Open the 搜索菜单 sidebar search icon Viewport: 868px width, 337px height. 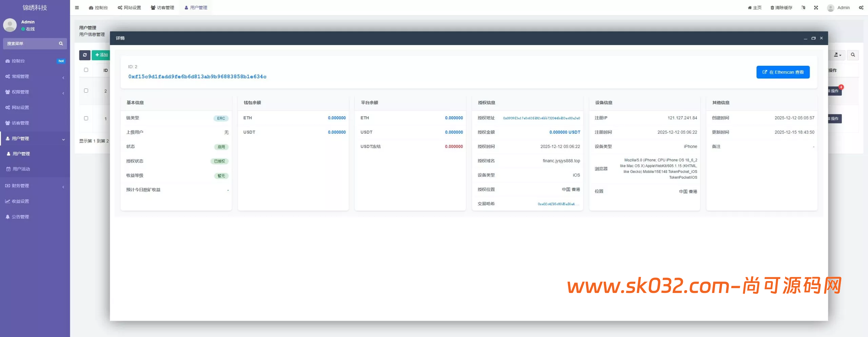61,43
